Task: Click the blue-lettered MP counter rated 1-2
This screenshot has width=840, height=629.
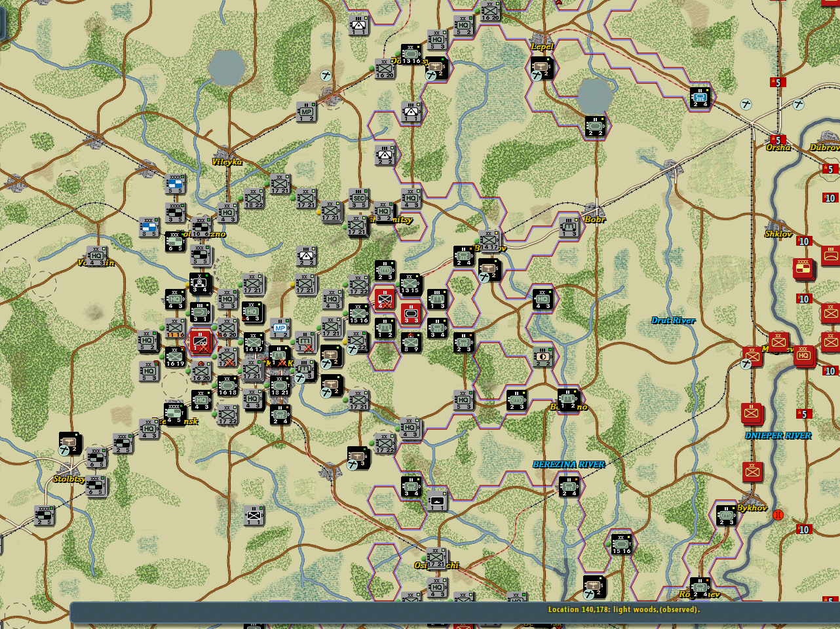Action: tap(280, 328)
